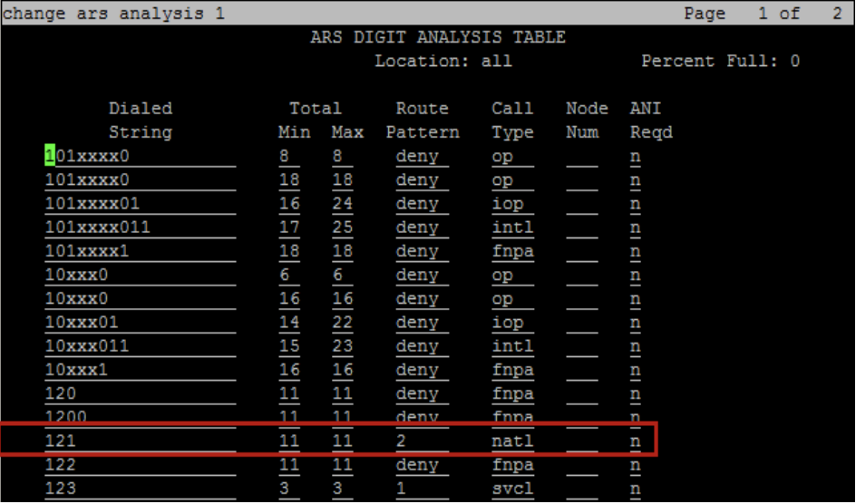The image size is (856, 504).
Task: Click route pattern 1 in row 123
Action: [x=422, y=489]
